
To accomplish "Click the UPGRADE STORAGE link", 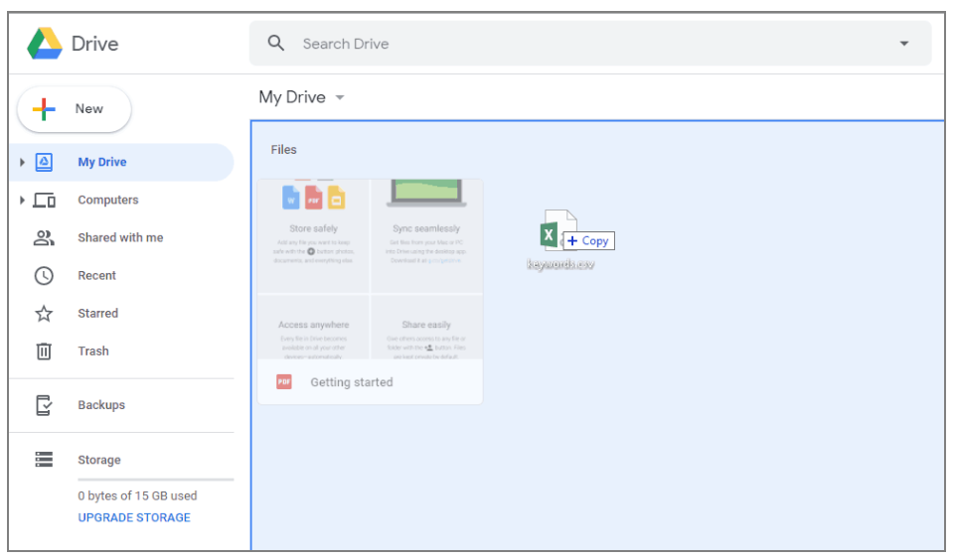I will pos(134,517).
